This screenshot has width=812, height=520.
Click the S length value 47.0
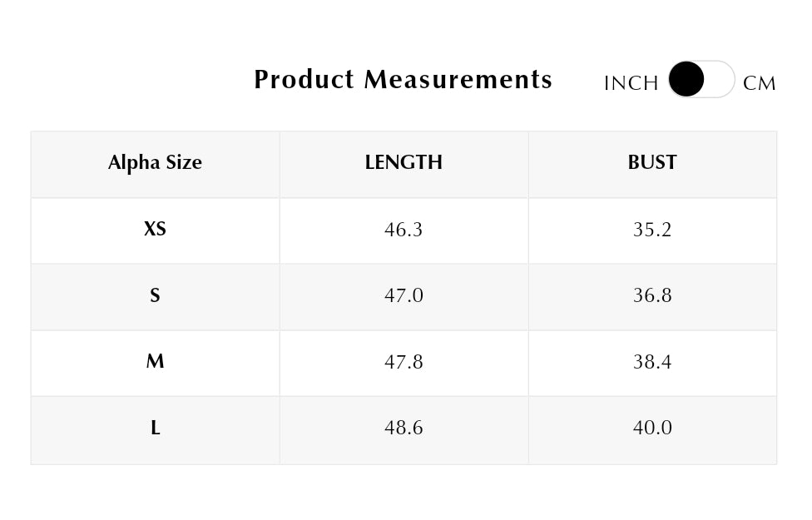coord(404,295)
